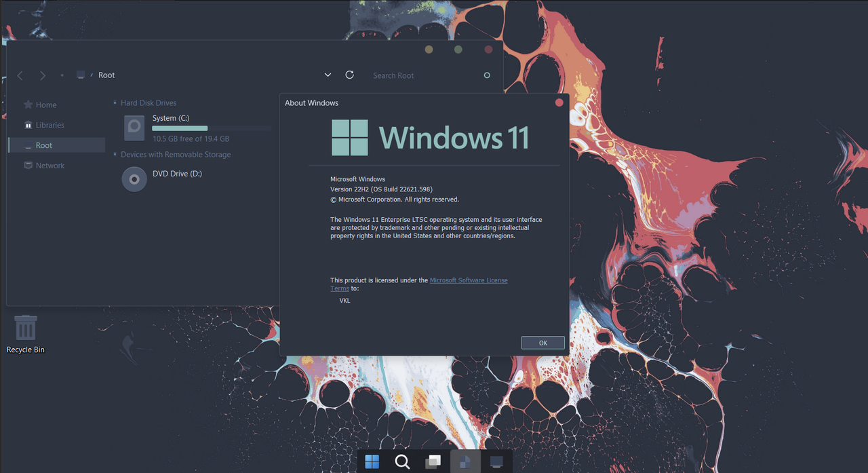Screen dimensions: 868x473
Task: Click the 'Microsoft Windows' text line
Action: click(x=357, y=179)
